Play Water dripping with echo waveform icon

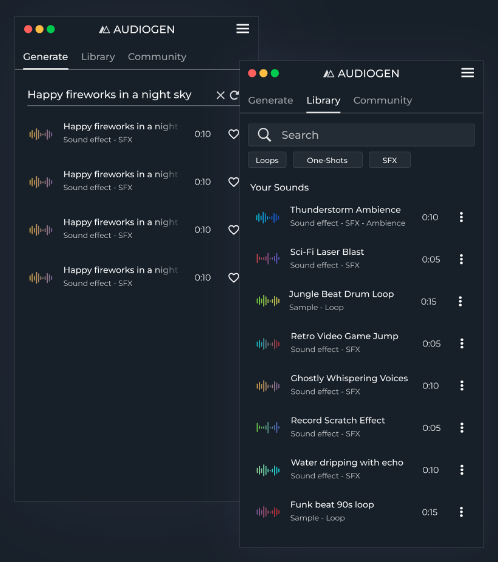(268, 470)
